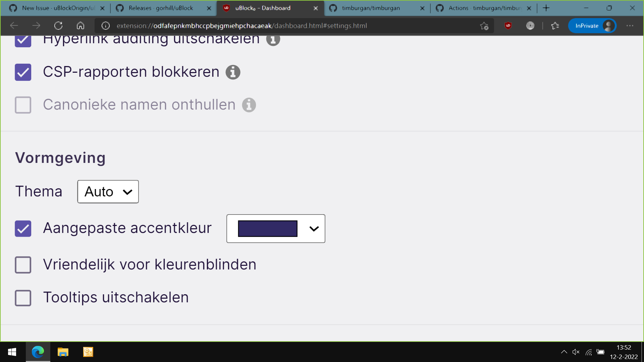
Task: Check Tooltips uitschakelen
Action: point(23,298)
